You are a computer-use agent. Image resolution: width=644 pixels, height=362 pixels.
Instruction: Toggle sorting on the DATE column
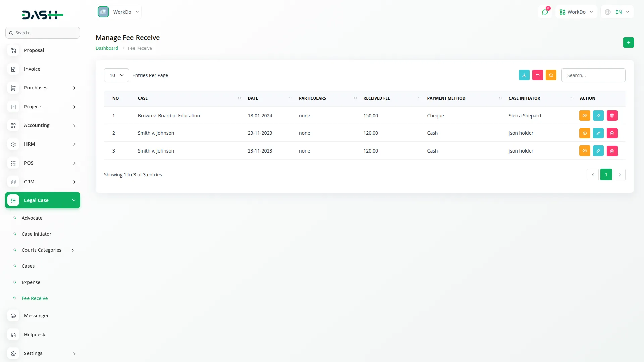pyautogui.click(x=290, y=98)
